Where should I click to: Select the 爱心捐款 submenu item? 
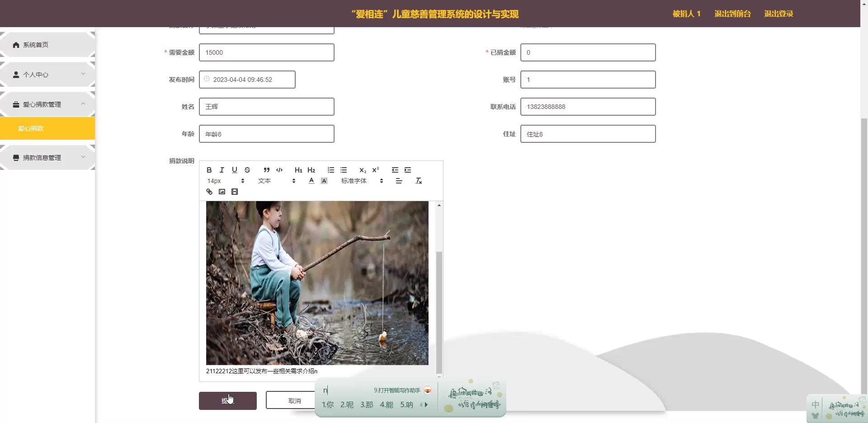point(47,128)
